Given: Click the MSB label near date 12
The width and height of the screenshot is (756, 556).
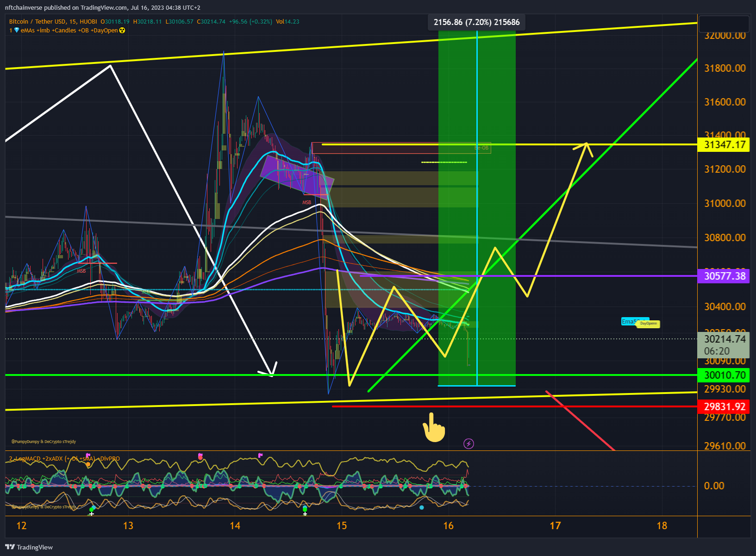Looking at the screenshot, I should click(x=81, y=271).
